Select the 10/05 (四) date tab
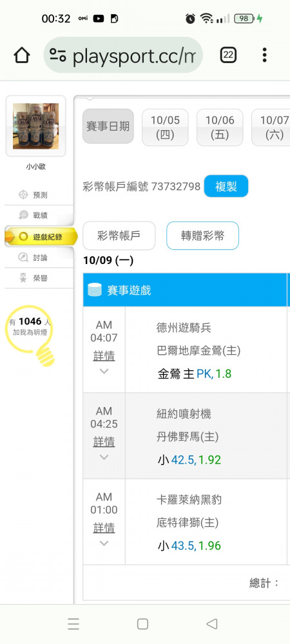This screenshot has height=644, width=290. 165,128
